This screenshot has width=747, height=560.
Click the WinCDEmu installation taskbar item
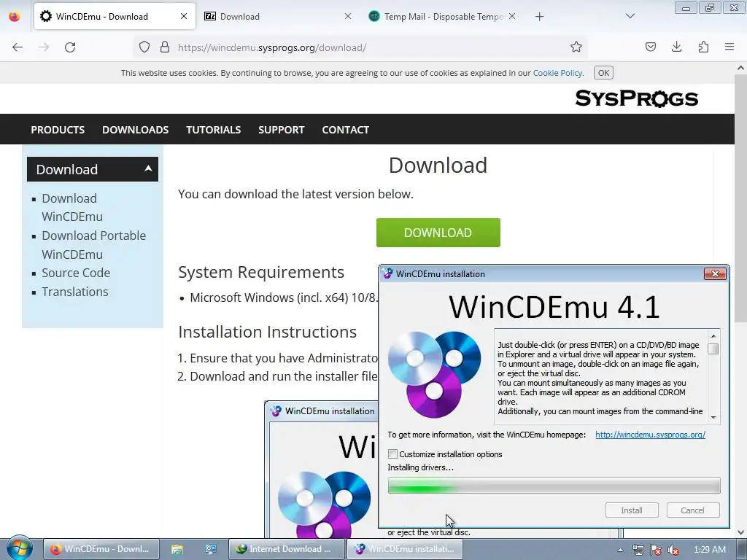pyautogui.click(x=406, y=549)
